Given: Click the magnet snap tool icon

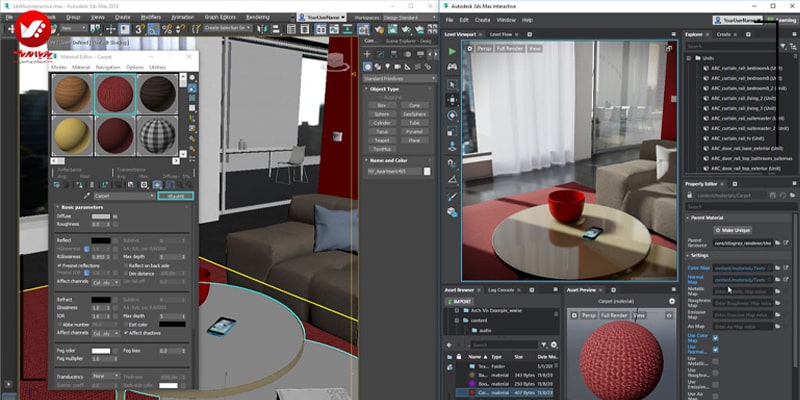Looking at the screenshot, I should pos(452,163).
